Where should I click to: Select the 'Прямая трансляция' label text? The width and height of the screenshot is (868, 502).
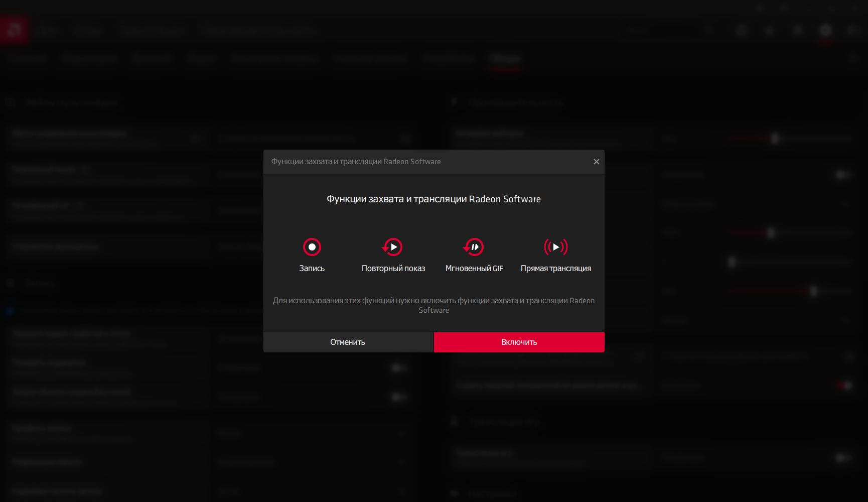(556, 269)
